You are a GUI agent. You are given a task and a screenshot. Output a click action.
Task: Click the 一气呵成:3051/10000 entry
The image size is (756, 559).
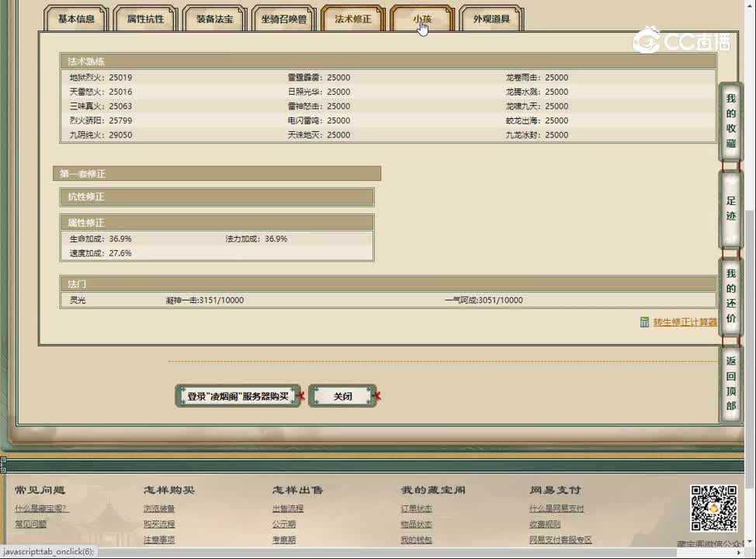pyautogui.click(x=484, y=300)
